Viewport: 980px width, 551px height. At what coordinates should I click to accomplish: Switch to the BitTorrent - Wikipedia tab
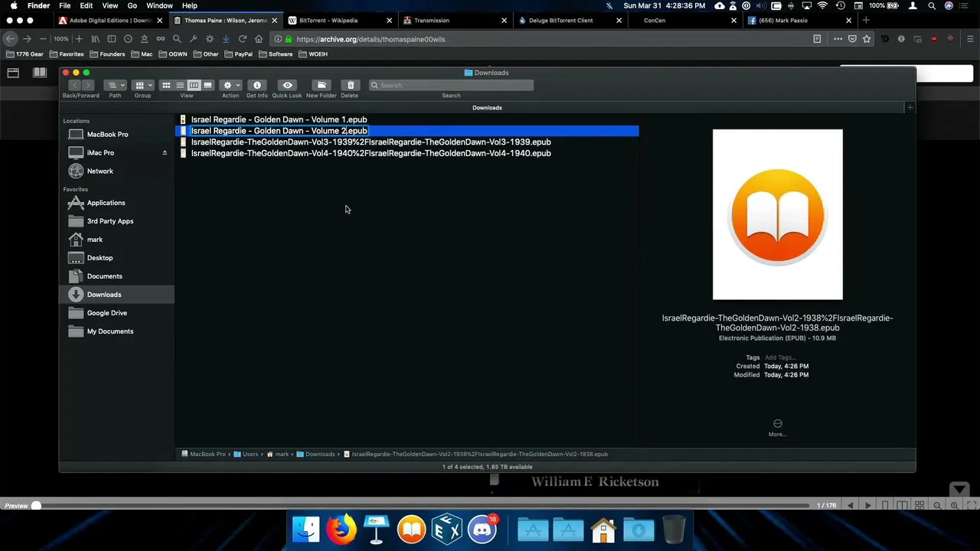339,21
